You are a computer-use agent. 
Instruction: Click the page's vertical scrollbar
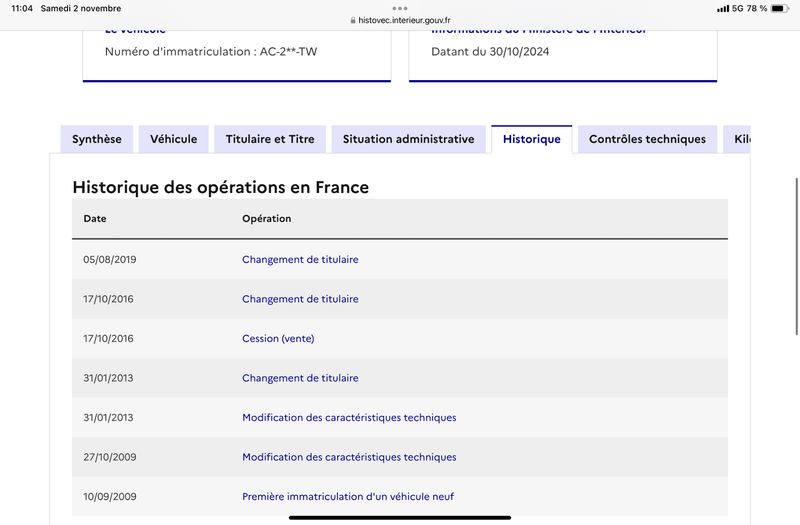[x=796, y=256]
